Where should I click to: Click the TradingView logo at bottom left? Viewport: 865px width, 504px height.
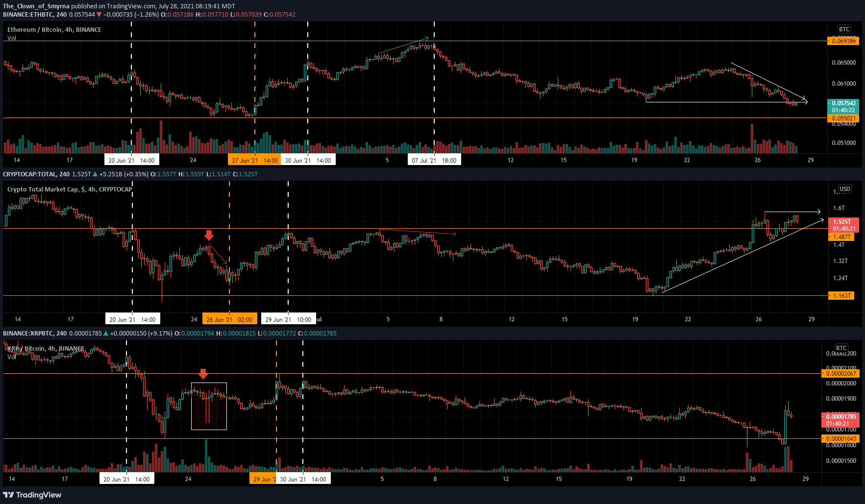pos(32,495)
